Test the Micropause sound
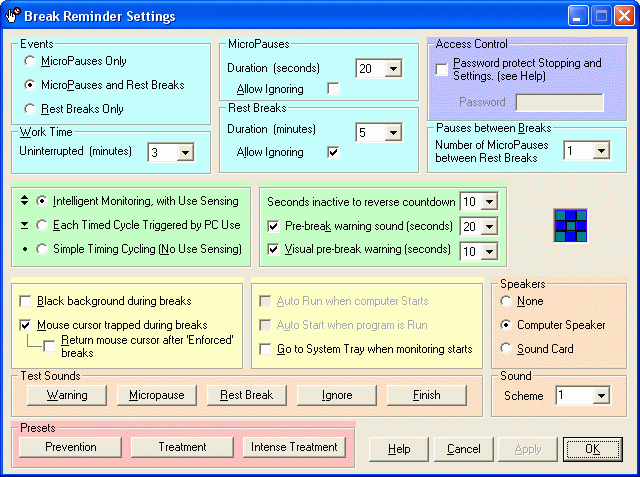 (157, 395)
